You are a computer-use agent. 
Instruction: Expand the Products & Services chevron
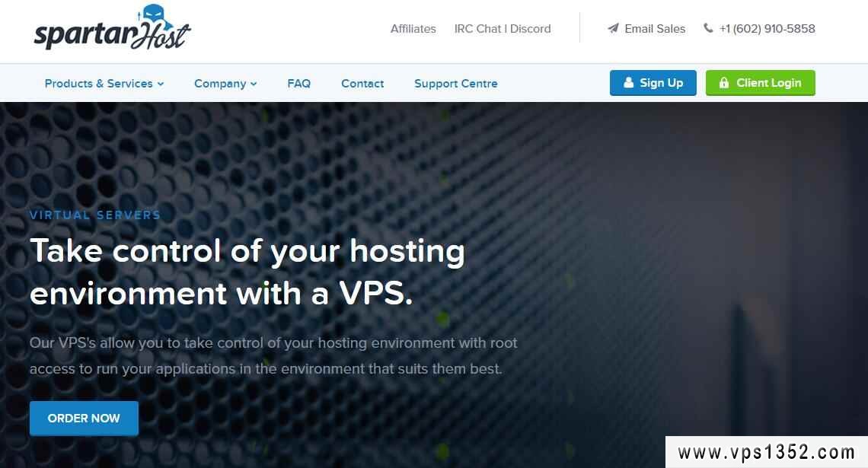point(161,84)
